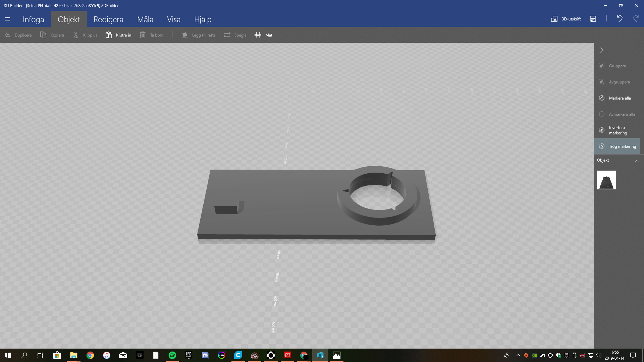Undo the last action
644x362 pixels.
coord(620,19)
